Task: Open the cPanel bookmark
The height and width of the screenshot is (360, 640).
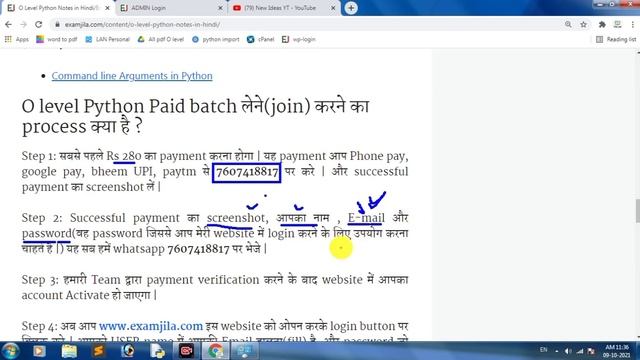Action: pyautogui.click(x=261, y=39)
